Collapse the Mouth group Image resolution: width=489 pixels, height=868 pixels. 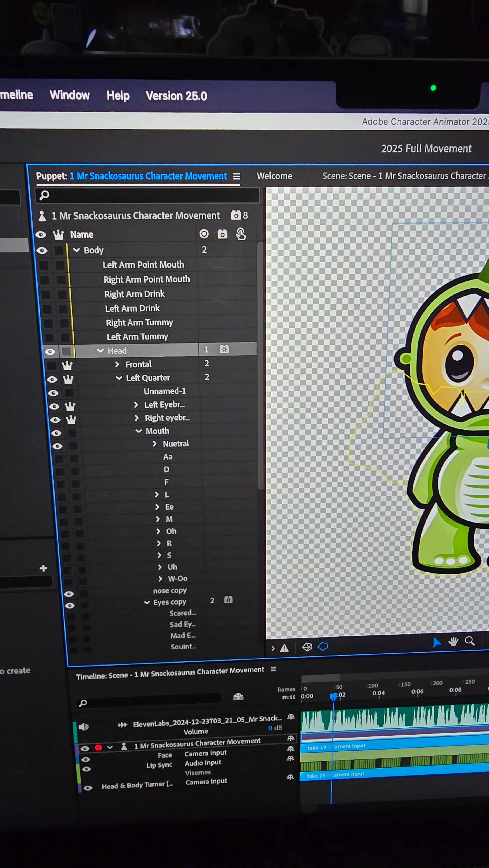(x=139, y=431)
